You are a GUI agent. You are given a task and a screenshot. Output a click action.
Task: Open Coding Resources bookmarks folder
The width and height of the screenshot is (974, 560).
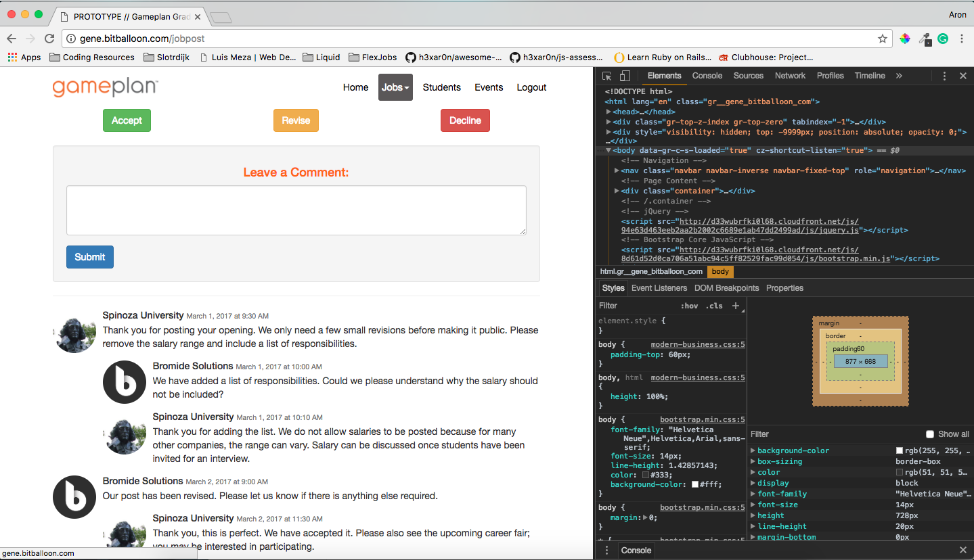(92, 57)
